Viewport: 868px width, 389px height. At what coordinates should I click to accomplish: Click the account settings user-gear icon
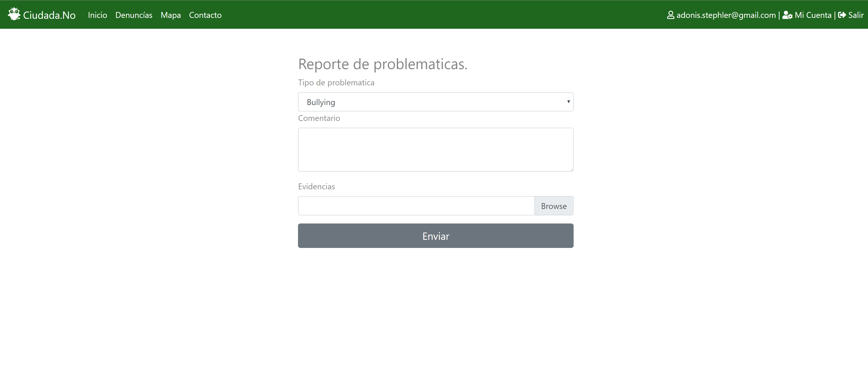click(x=787, y=15)
